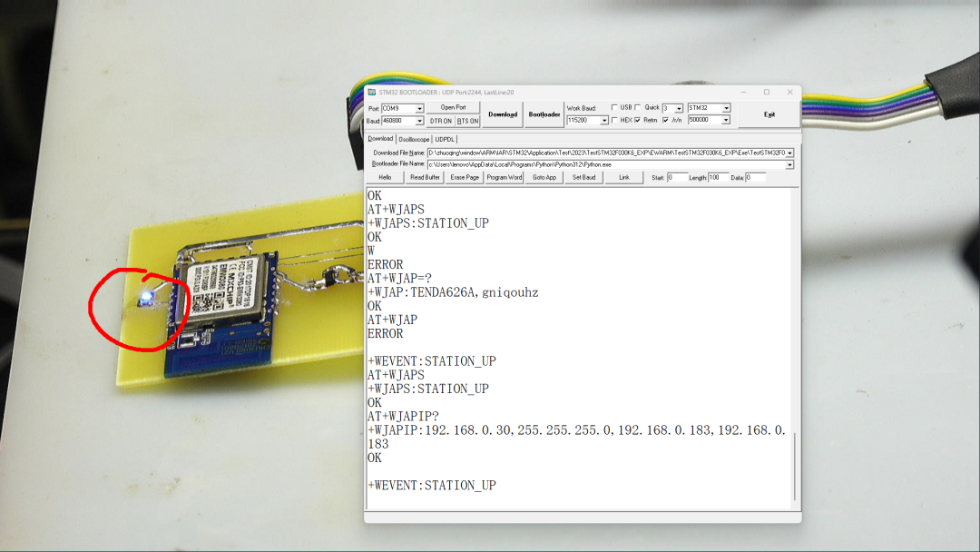Image resolution: width=980 pixels, height=552 pixels.
Task: Click the large Download button
Action: click(503, 114)
